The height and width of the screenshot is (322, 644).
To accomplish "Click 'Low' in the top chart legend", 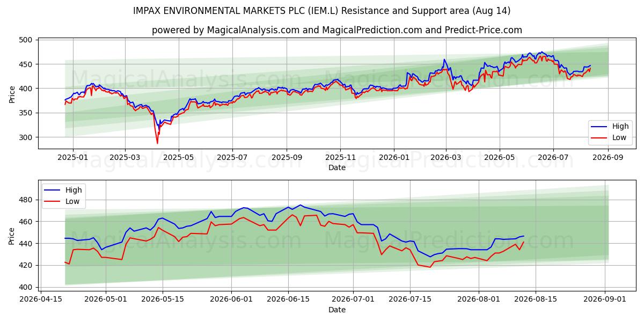I will (x=619, y=137).
